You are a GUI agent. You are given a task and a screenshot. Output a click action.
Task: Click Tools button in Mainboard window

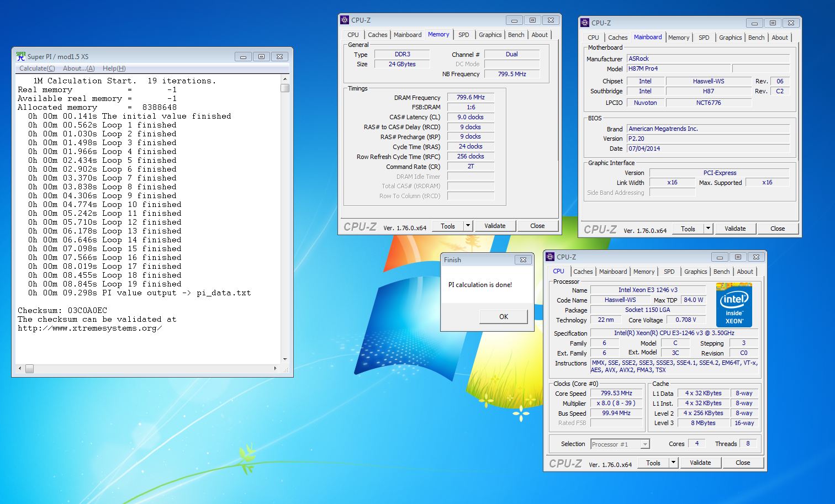coord(688,229)
